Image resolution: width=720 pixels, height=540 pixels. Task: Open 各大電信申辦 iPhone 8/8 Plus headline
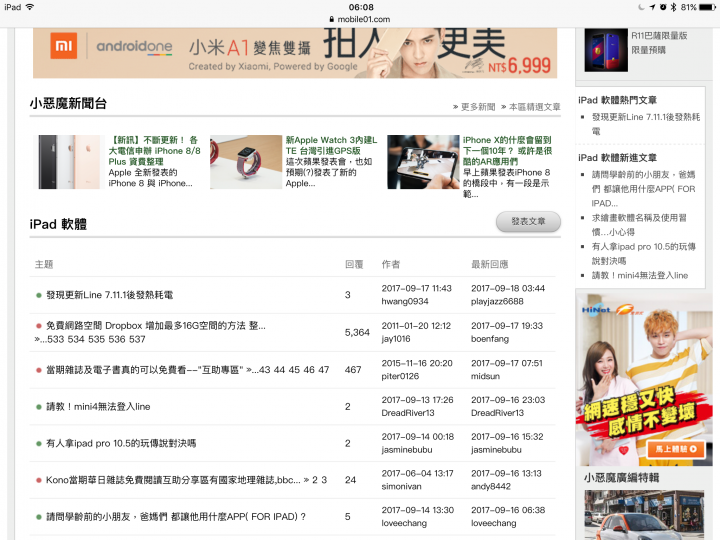[x=155, y=151]
